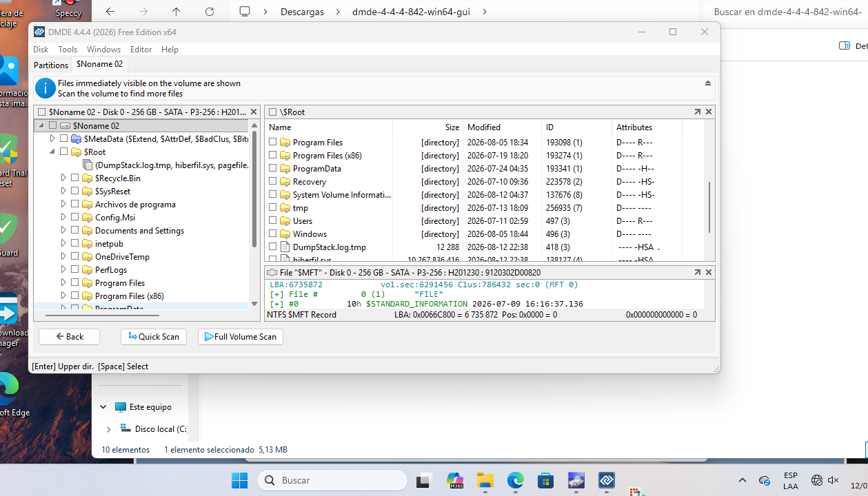The height and width of the screenshot is (496, 868).
Task: Open File Explorer from the taskbar
Action: (x=485, y=480)
